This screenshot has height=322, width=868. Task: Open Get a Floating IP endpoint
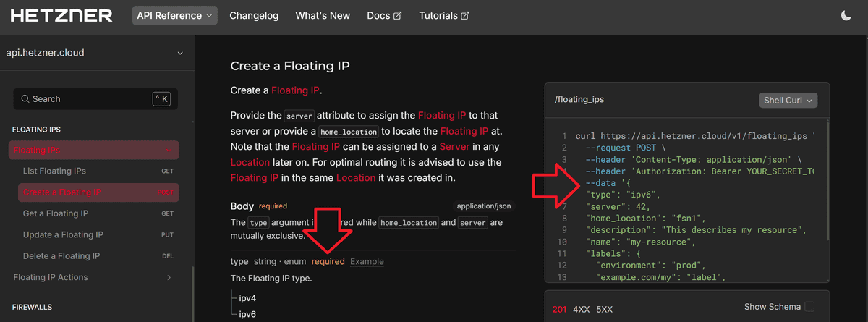tap(98, 213)
